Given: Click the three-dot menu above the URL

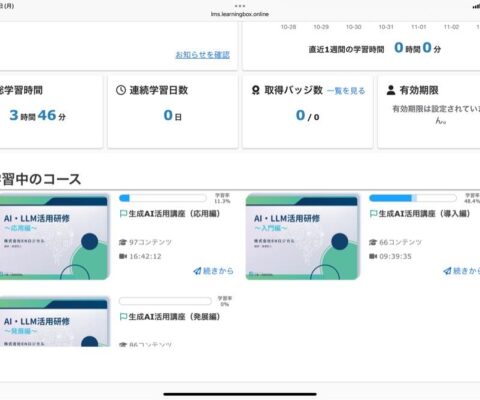Looking at the screenshot, I should pyautogui.click(x=240, y=6).
